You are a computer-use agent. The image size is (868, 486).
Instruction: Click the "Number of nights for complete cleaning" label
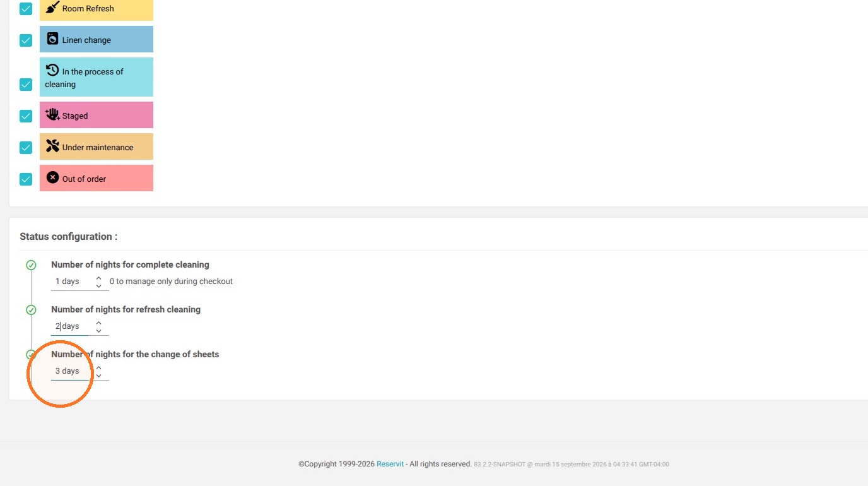130,265
